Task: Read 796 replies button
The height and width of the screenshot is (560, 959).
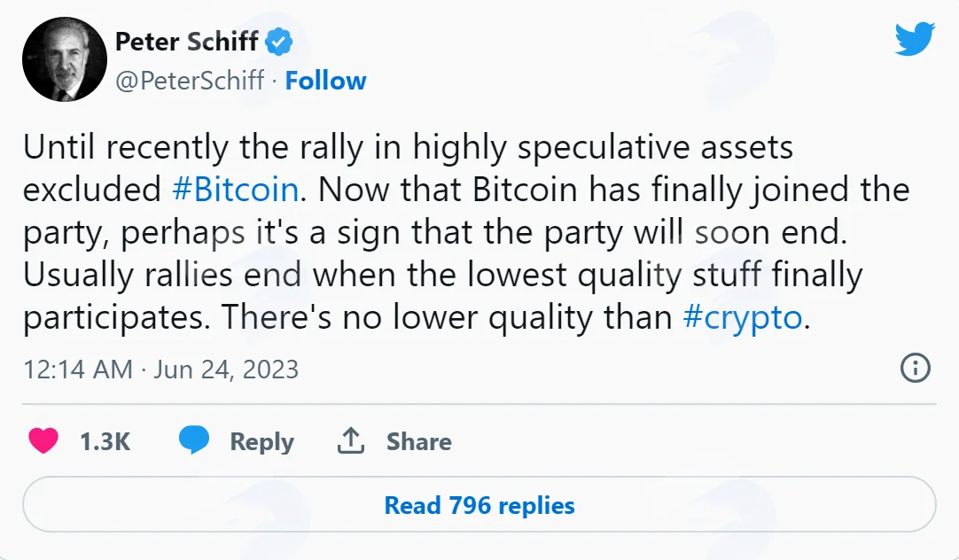Action: [479, 505]
